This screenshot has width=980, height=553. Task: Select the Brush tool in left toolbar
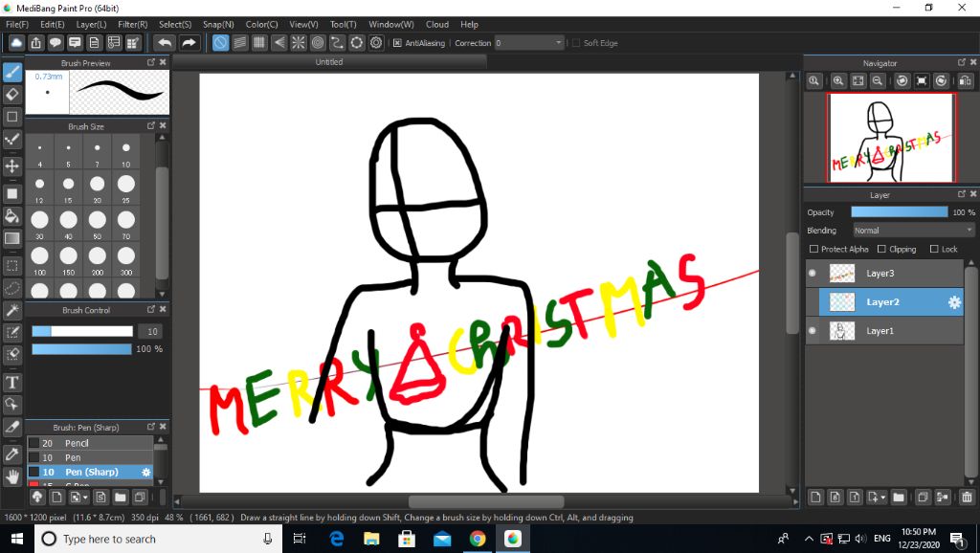click(11, 72)
